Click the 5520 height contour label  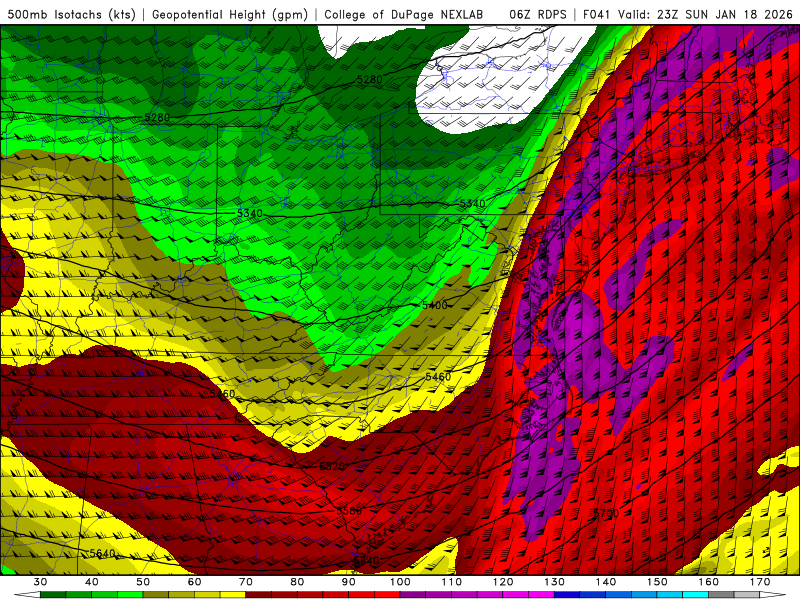click(332, 466)
